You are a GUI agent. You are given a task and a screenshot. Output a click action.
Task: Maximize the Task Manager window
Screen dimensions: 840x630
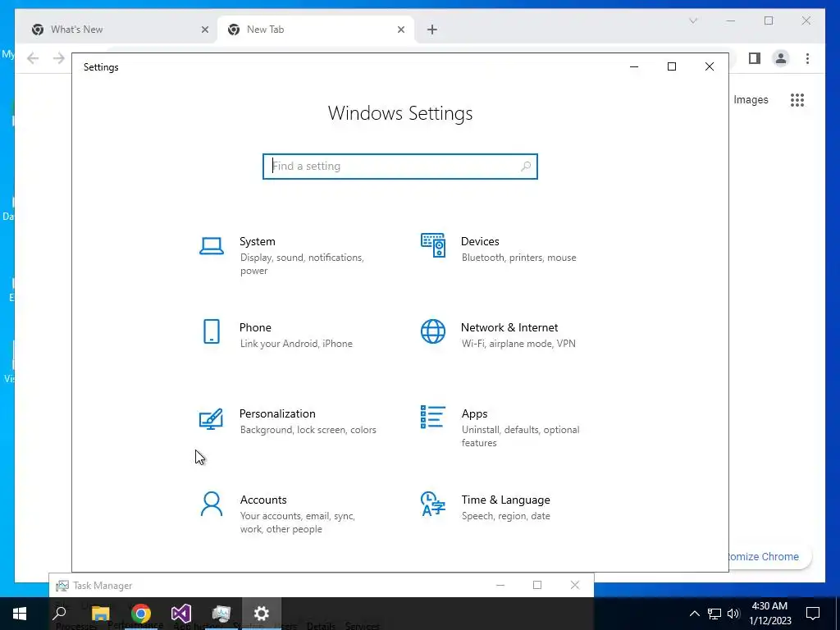click(x=537, y=585)
